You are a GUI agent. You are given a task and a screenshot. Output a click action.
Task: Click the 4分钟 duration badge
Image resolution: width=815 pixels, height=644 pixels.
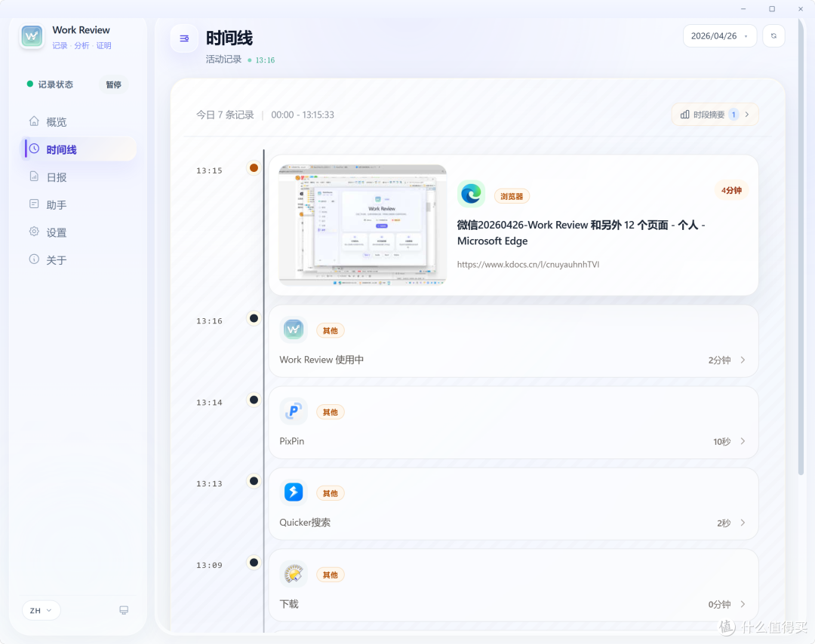[x=730, y=191]
